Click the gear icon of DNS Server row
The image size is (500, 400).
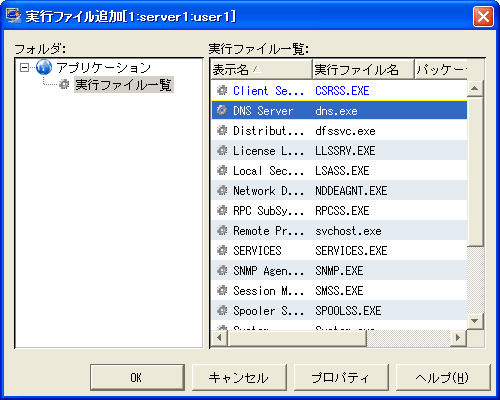click(x=222, y=110)
